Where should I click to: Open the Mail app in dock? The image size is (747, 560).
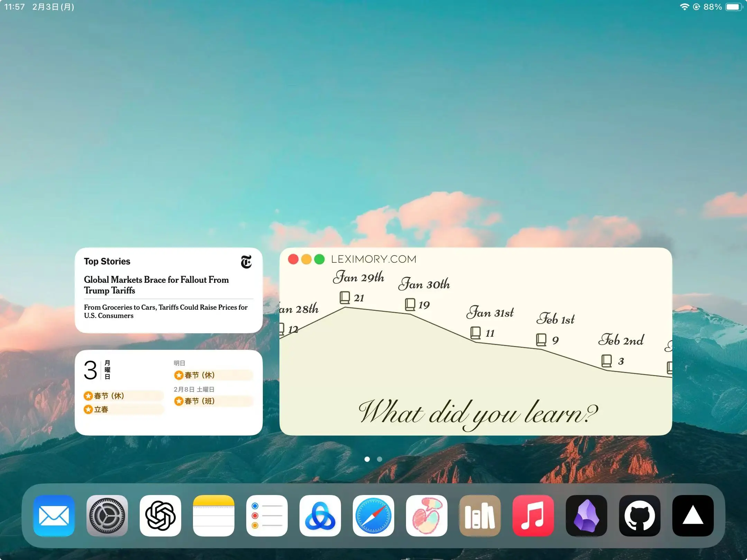pyautogui.click(x=54, y=515)
